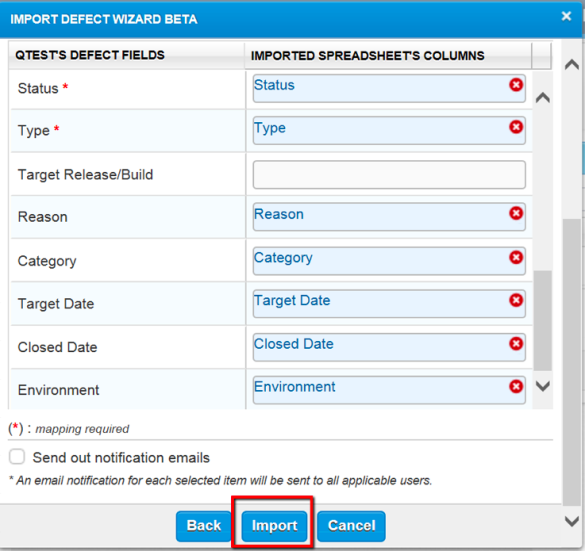Viewport: 585px width, 551px height.
Task: Cancel the import wizard
Action: pos(351,526)
